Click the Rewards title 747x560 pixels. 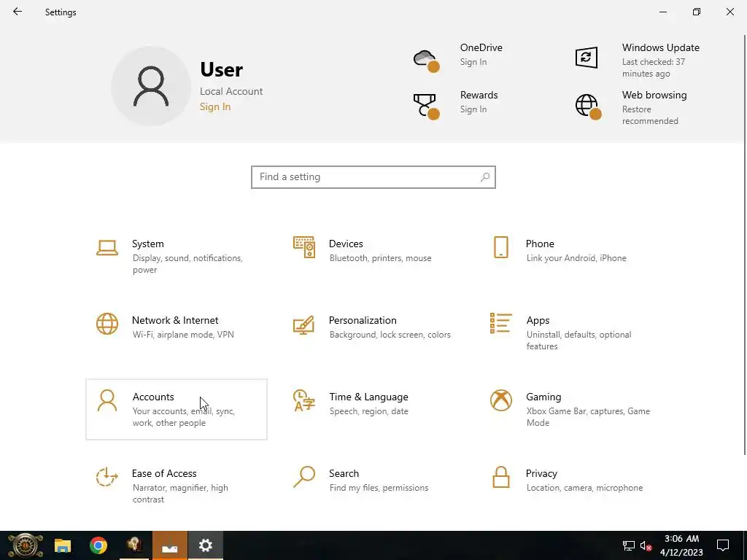click(x=479, y=95)
